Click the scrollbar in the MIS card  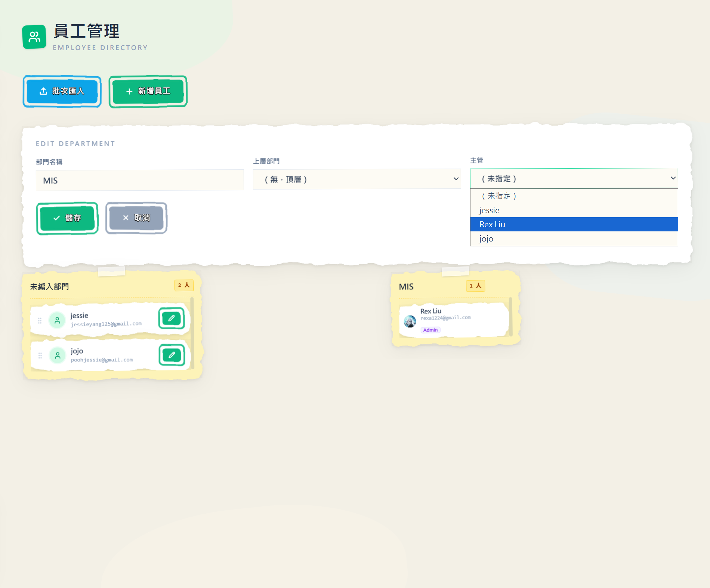[x=510, y=317]
